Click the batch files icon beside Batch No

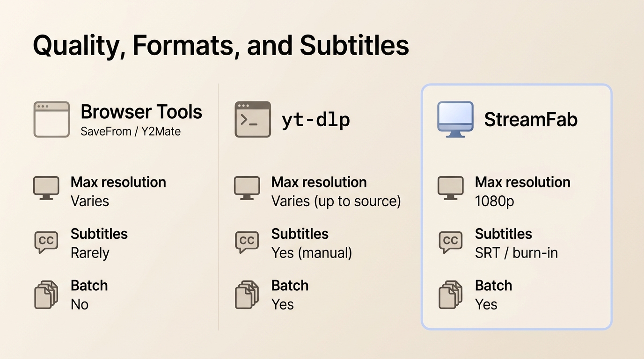pos(46,294)
